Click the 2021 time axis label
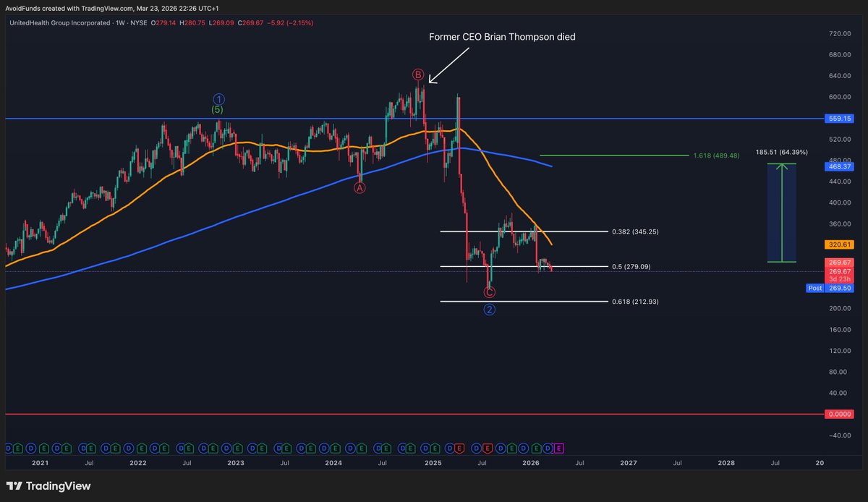Screen dimensions: 868x502 point(41,462)
